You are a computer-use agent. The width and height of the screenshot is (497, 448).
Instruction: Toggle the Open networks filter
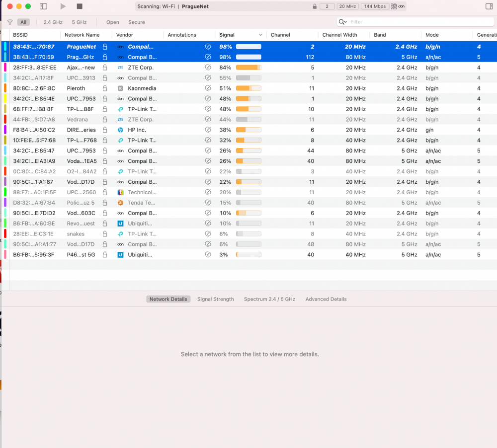(x=113, y=22)
